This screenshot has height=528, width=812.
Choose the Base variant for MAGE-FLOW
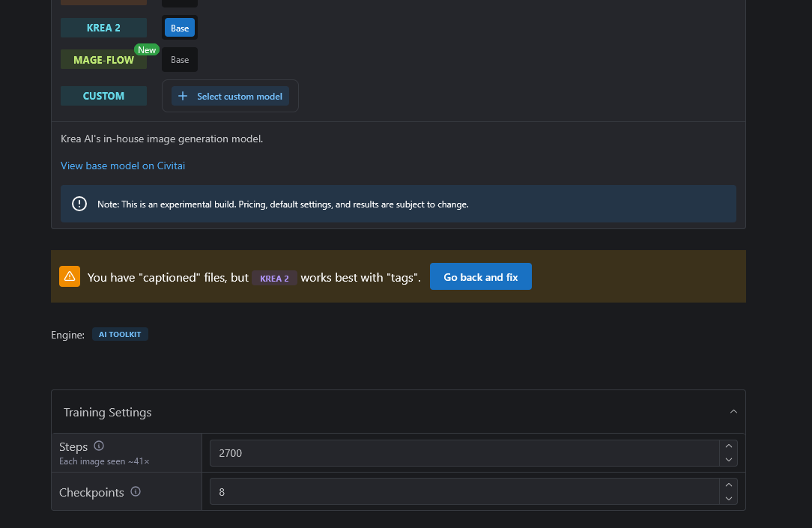pyautogui.click(x=180, y=59)
